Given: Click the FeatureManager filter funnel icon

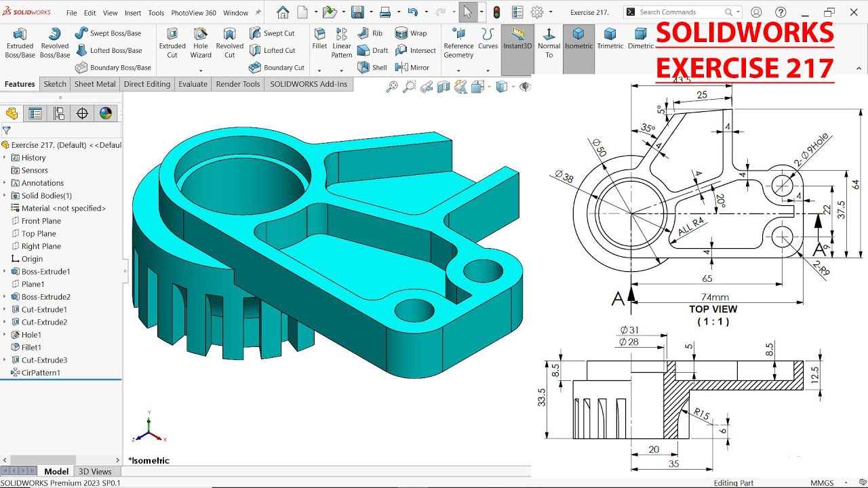Looking at the screenshot, I should click(x=6, y=130).
